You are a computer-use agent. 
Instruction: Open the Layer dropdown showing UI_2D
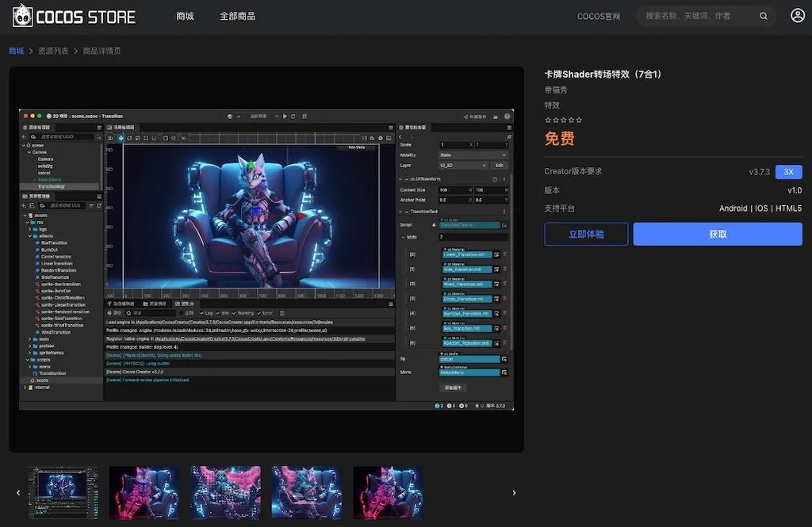[x=463, y=166]
